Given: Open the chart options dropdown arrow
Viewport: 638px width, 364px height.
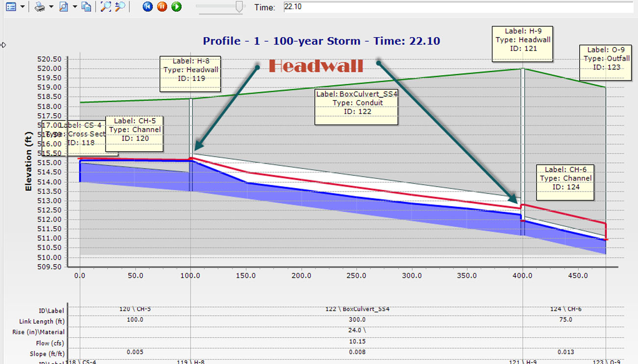Looking at the screenshot, I should coord(22,7).
